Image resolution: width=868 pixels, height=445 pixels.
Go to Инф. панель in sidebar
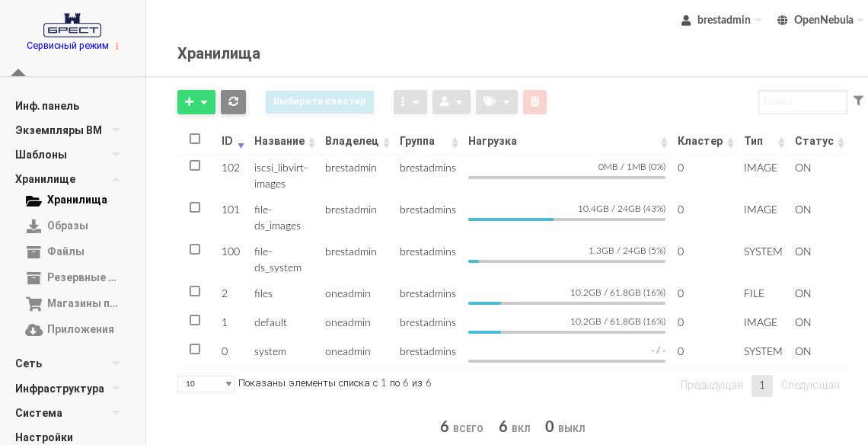tap(47, 106)
